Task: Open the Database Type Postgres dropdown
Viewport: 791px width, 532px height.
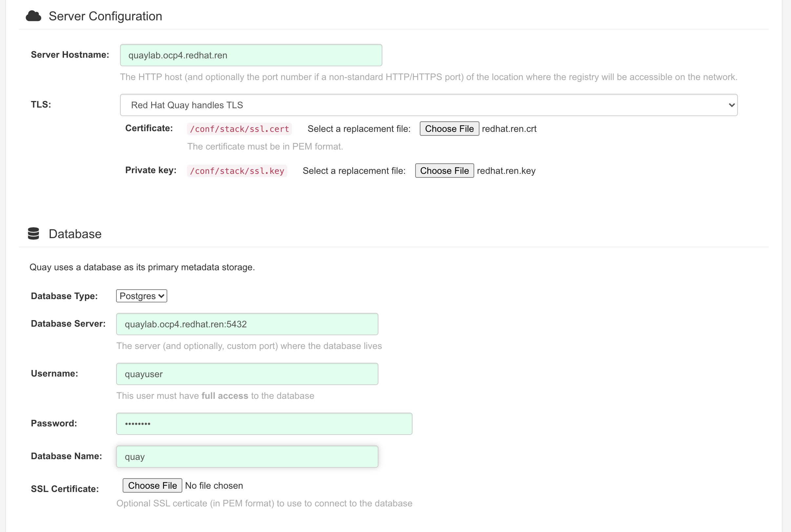Action: pyautogui.click(x=141, y=296)
